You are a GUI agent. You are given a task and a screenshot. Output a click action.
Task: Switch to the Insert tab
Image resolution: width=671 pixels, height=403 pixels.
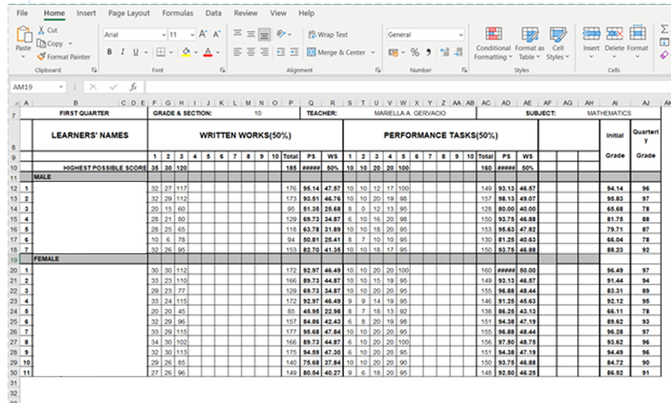86,13
